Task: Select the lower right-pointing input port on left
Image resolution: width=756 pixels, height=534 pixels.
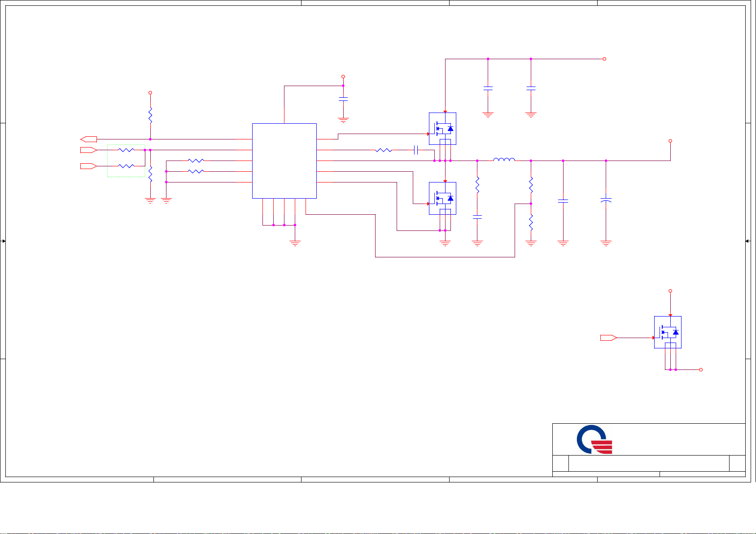Action: 88,166
